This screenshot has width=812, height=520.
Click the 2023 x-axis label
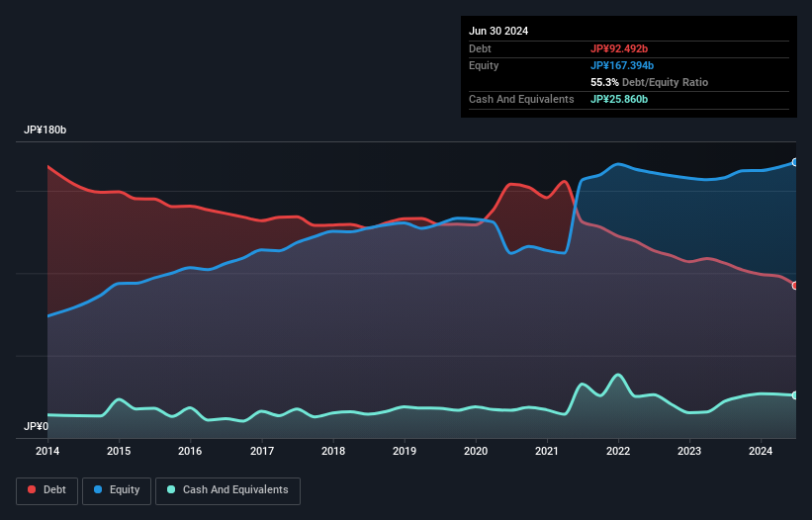689,451
